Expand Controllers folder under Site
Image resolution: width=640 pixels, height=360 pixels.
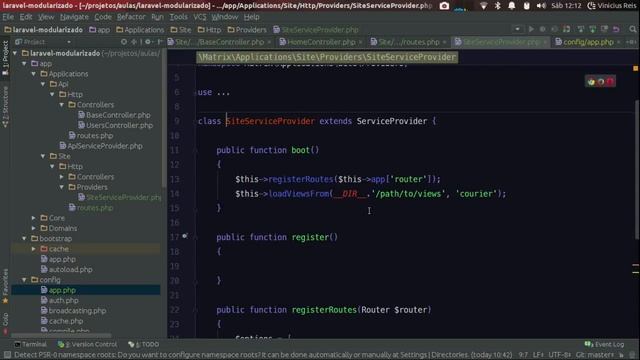62,177
